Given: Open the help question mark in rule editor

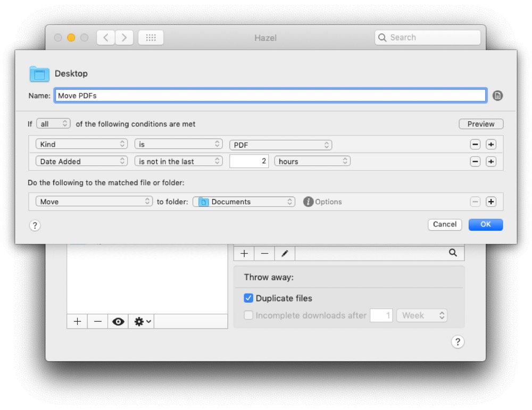Looking at the screenshot, I should 35,225.
